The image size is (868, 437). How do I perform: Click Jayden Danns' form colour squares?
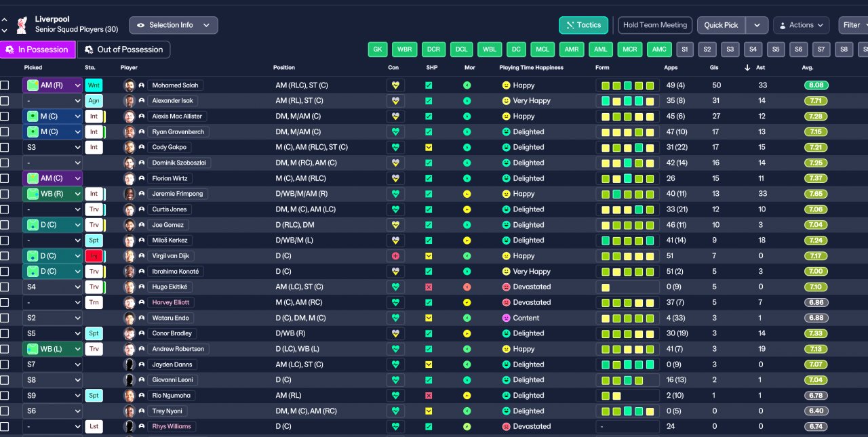[x=627, y=365]
